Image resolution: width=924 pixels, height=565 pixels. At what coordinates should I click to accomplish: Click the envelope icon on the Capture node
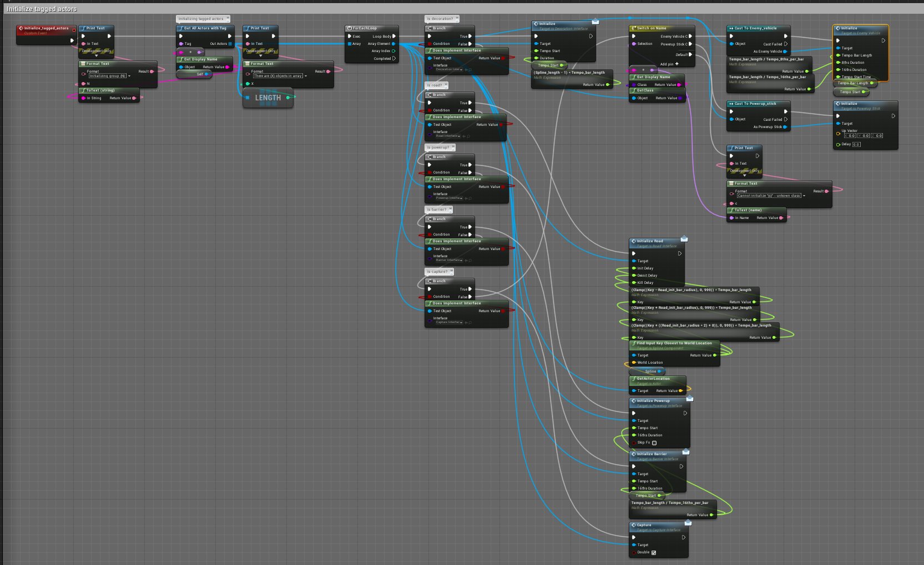688,523
